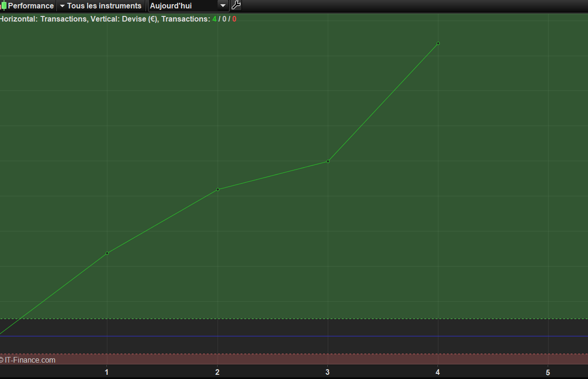The width and height of the screenshot is (588, 379).
Task: Click the x-axis label '1'
Action: coord(107,372)
